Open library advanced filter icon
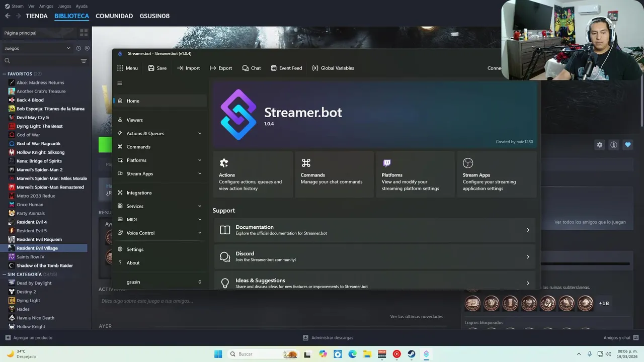The width and height of the screenshot is (644, 362). click(84, 61)
